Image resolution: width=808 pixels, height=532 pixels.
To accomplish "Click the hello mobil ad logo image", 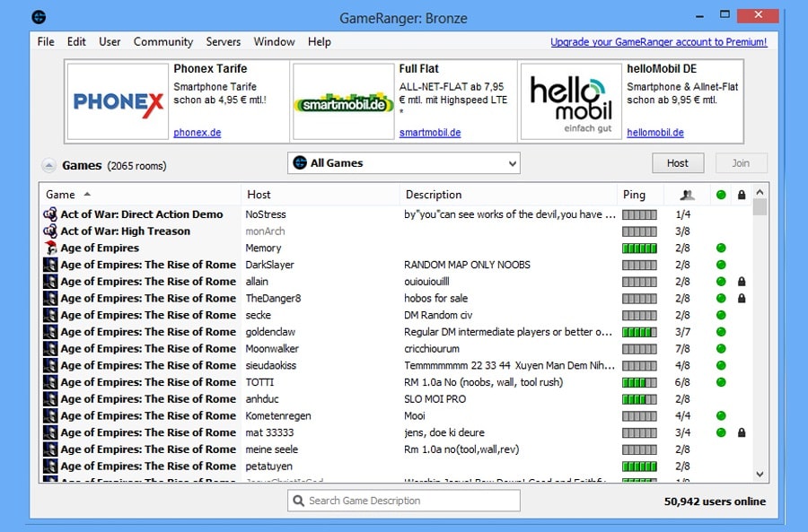I will point(571,101).
